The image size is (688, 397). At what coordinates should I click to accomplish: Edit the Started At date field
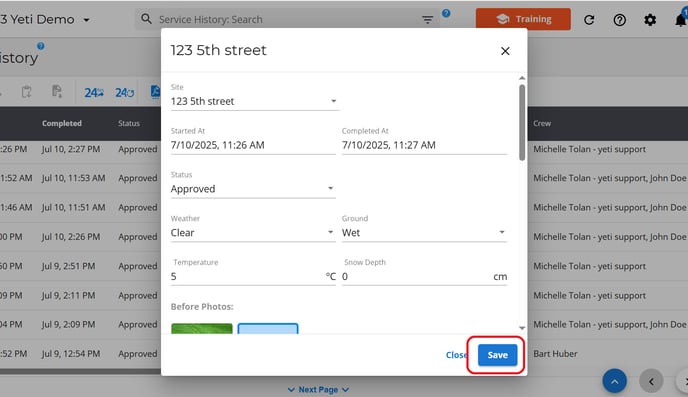[x=253, y=145]
